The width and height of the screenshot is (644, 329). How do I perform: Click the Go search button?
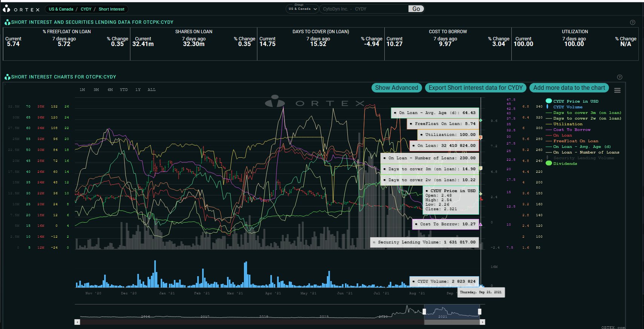[416, 9]
